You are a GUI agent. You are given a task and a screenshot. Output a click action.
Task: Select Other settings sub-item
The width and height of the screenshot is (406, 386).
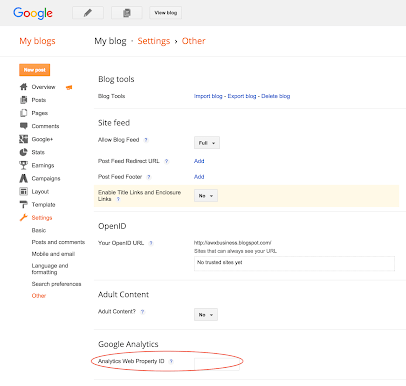pyautogui.click(x=39, y=296)
